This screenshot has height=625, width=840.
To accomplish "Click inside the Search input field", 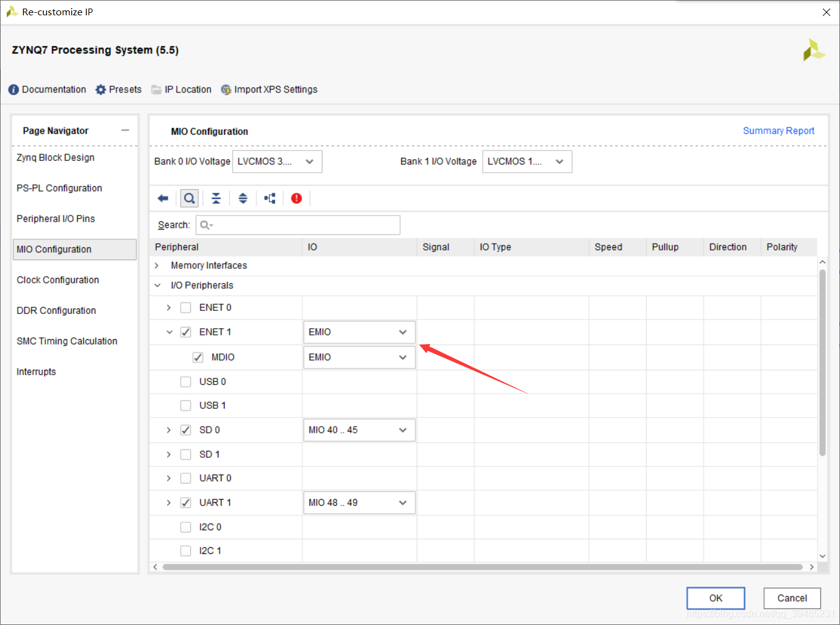I will 298,225.
